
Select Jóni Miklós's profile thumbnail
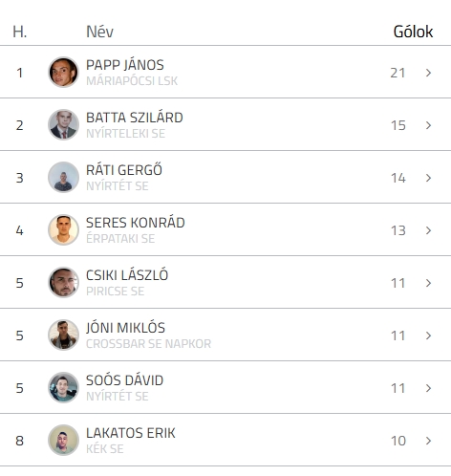point(63,335)
